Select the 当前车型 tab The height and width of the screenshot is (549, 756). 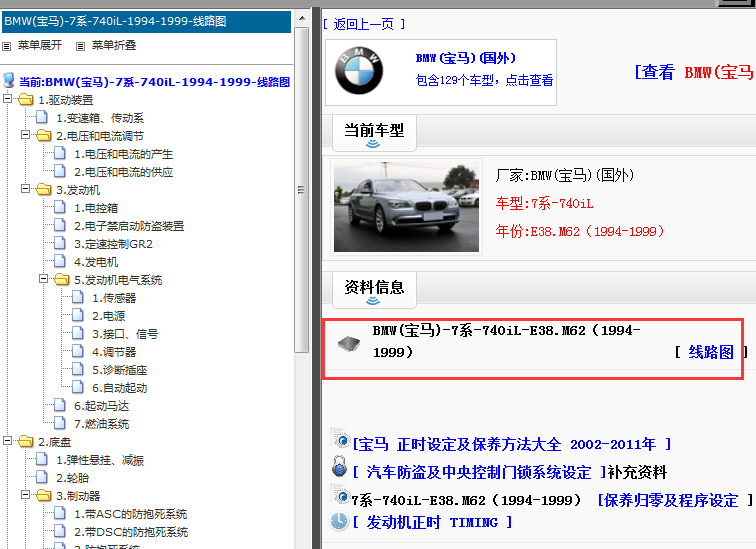tap(374, 133)
